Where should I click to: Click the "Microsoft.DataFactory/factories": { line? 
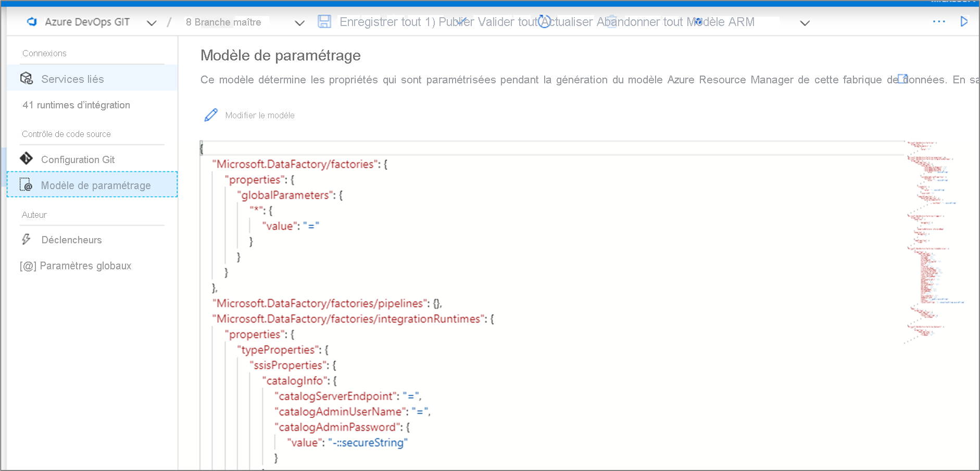[299, 164]
